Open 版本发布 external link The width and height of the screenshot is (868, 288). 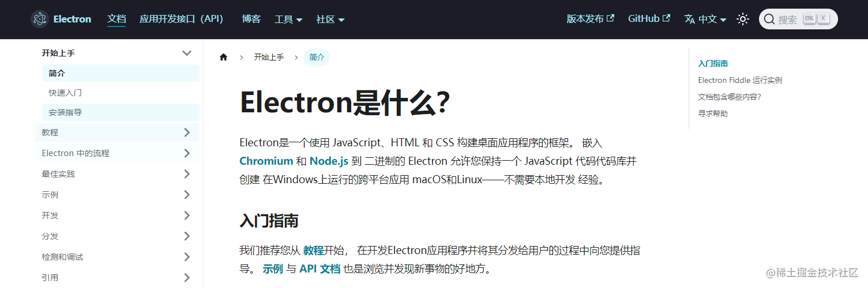click(x=591, y=18)
